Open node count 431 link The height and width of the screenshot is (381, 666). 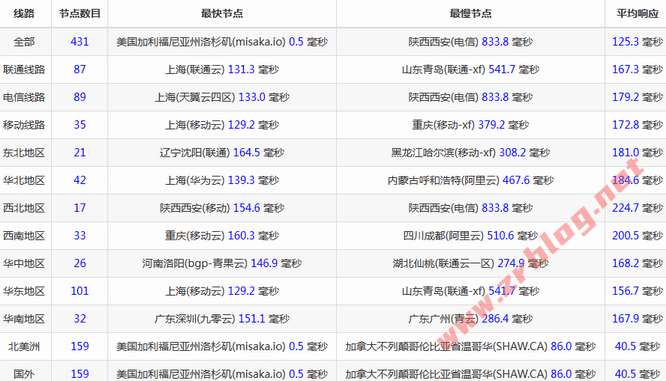(x=79, y=42)
